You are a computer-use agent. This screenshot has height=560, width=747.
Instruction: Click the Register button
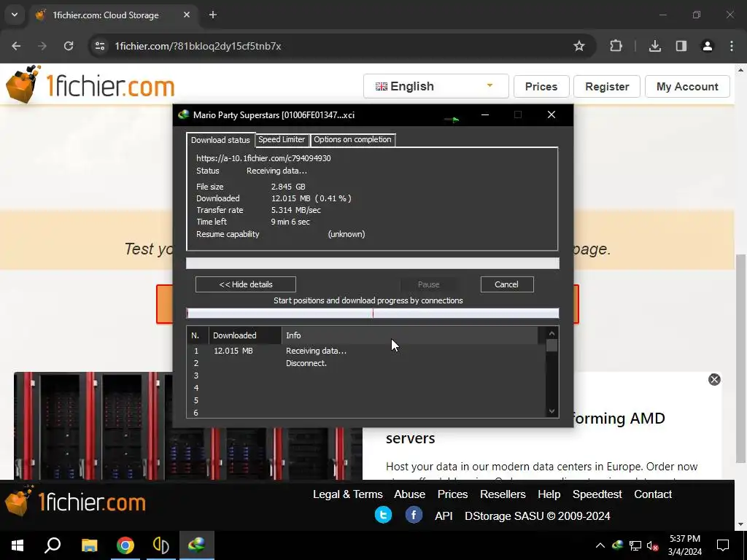click(x=607, y=86)
